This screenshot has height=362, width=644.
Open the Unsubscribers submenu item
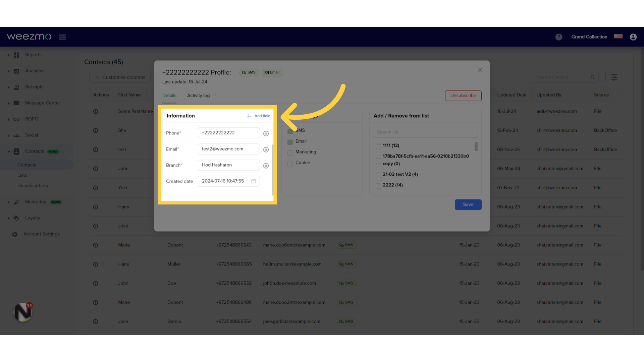point(33,186)
